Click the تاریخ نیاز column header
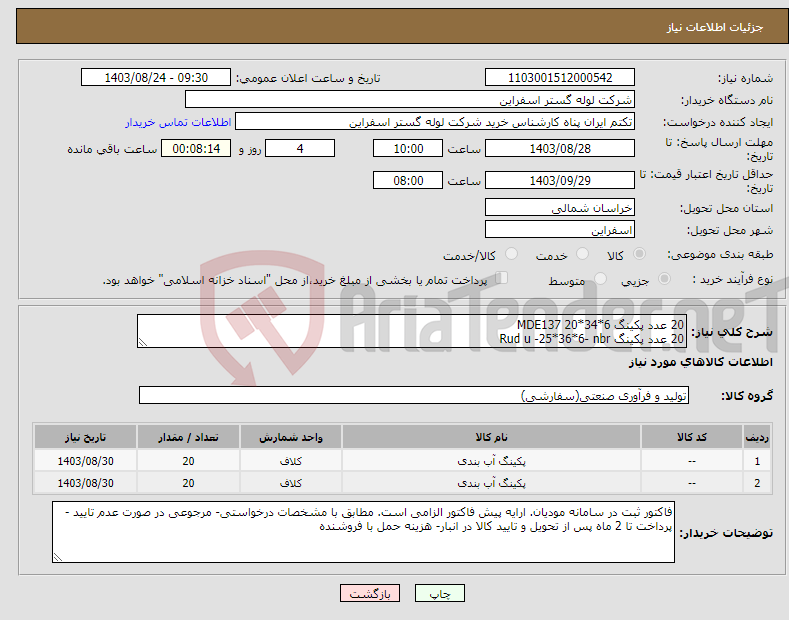789x620 pixels. point(86,437)
